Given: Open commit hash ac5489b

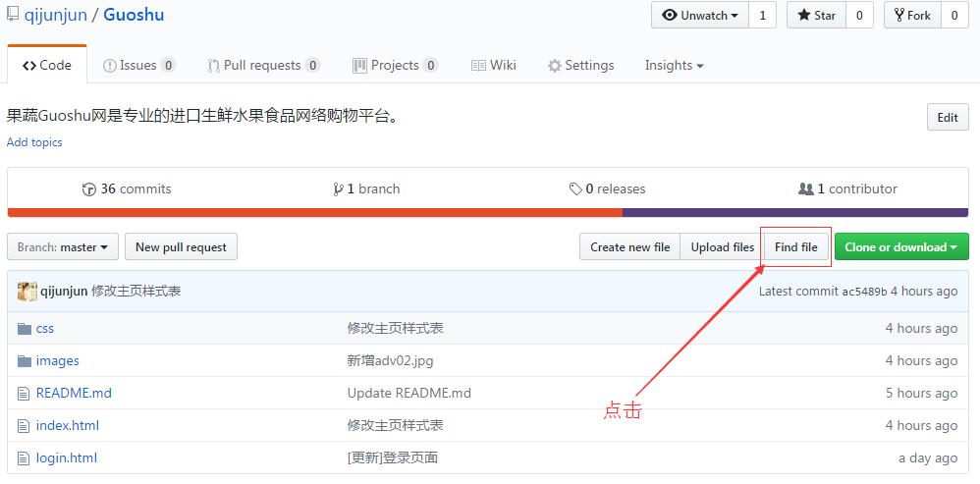Looking at the screenshot, I should pyautogui.click(x=864, y=292).
